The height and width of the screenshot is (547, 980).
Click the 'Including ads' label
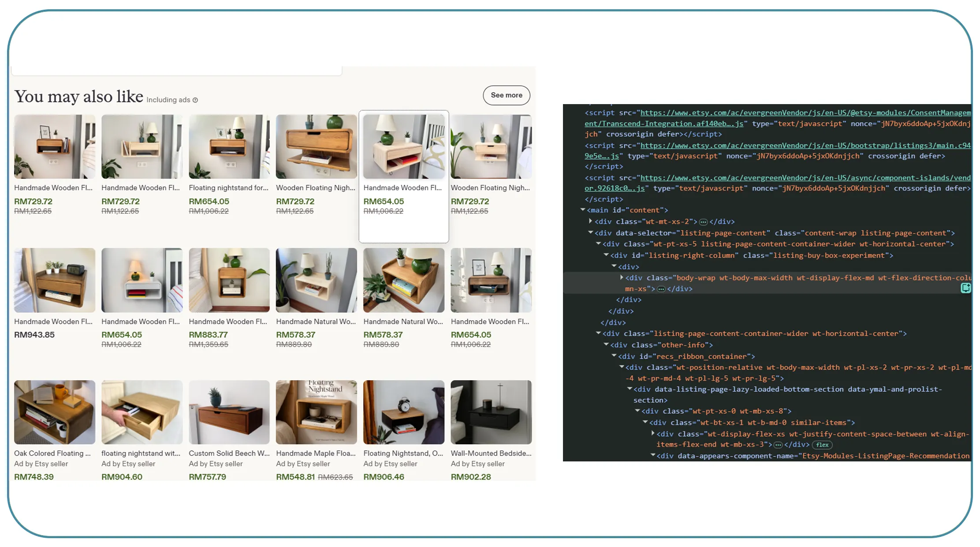tap(168, 100)
